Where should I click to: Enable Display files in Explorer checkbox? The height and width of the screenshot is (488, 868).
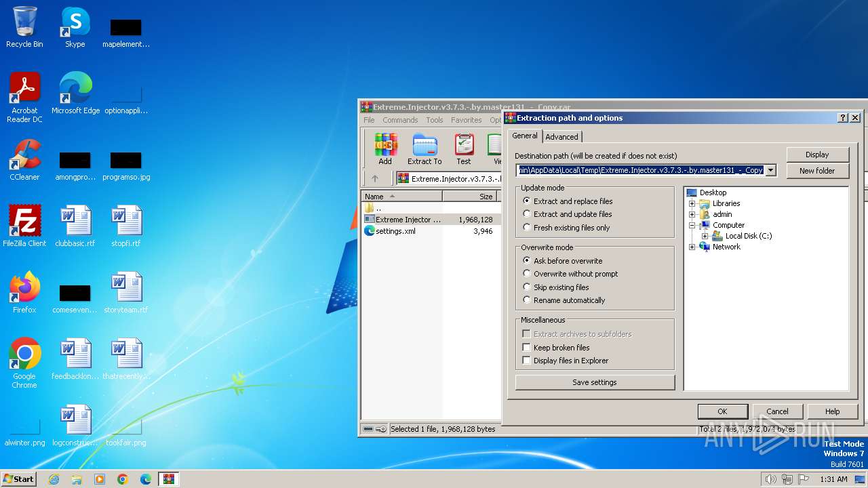point(526,361)
